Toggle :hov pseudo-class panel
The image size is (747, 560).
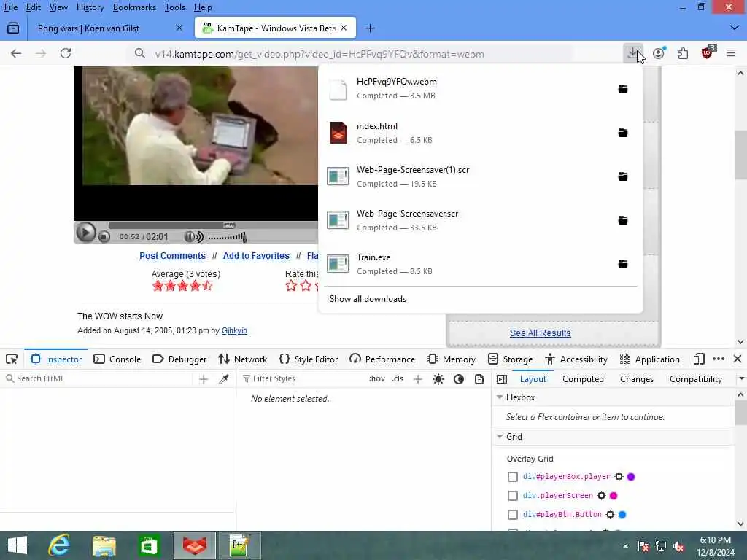pyautogui.click(x=377, y=379)
